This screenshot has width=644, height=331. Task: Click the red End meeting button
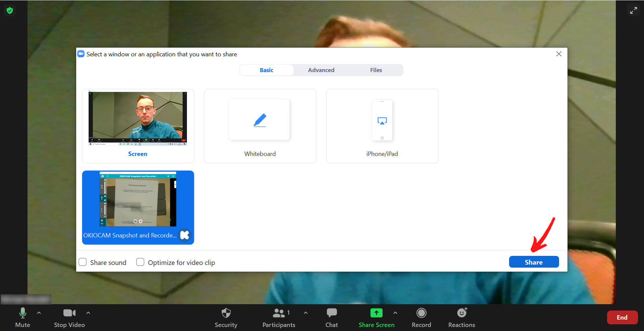[622, 317]
